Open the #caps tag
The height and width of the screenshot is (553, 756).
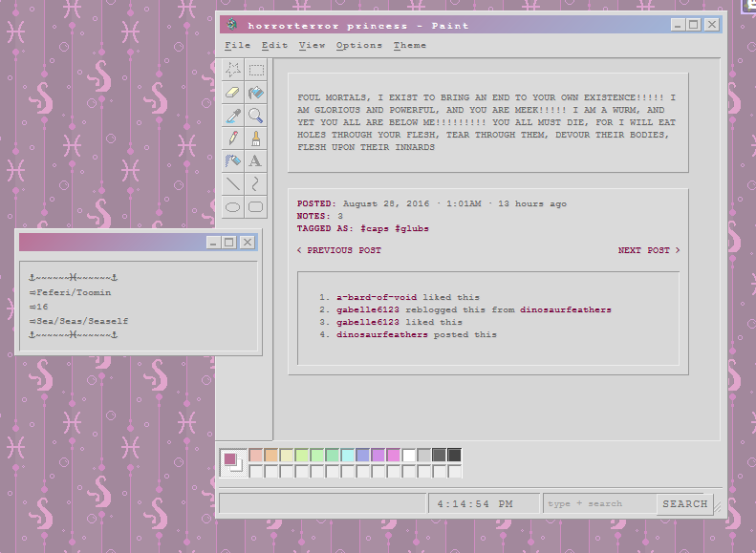point(374,229)
